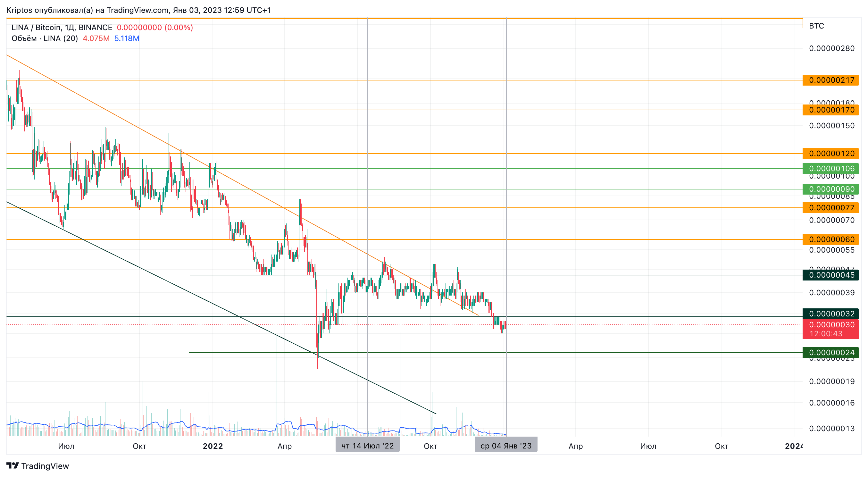
Task: Click the red volume value 4.075M
Action: click(x=96, y=38)
